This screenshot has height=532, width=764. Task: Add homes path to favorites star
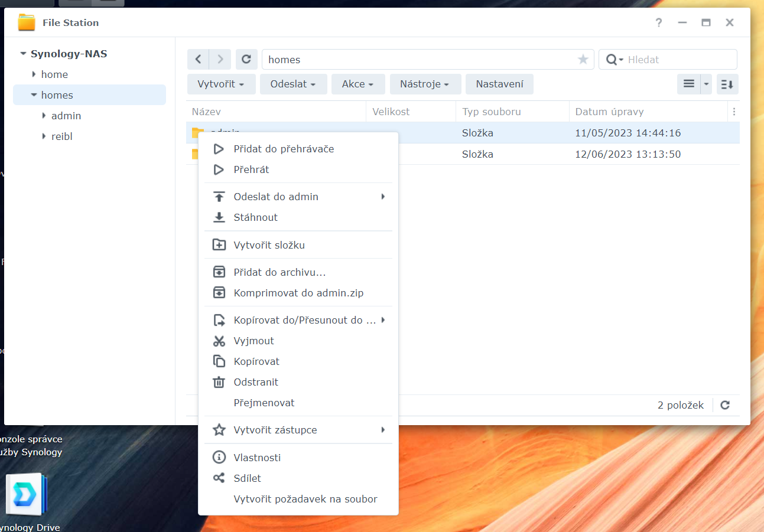tap(583, 59)
